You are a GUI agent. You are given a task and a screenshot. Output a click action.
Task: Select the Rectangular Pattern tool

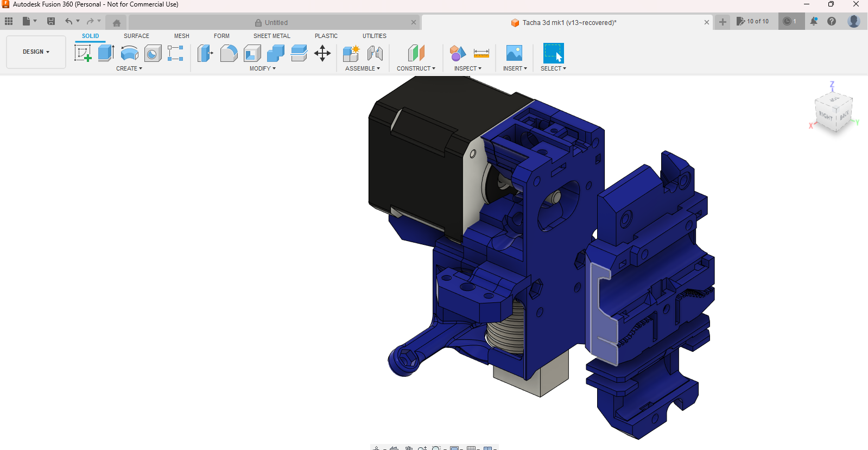pos(175,53)
